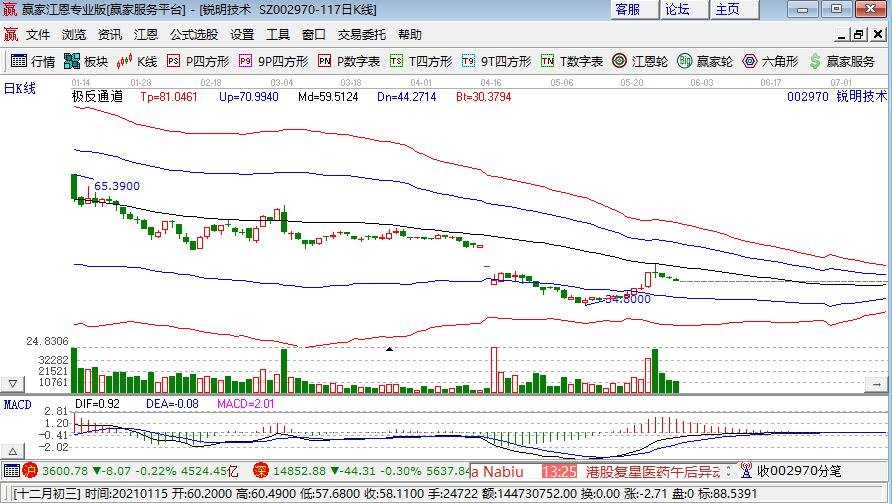
Task: Click the signal tower icon in status bar
Action: (x=746, y=470)
